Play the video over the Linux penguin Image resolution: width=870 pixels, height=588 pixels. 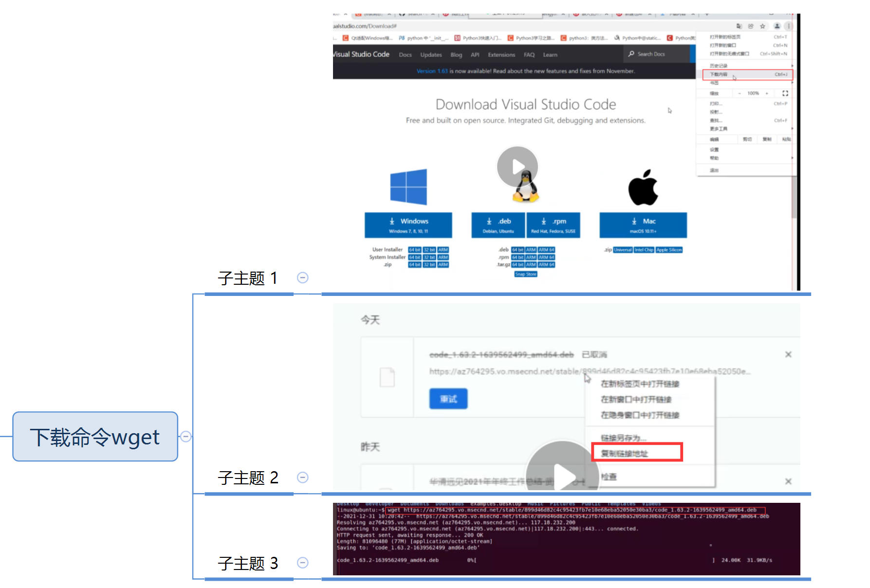tap(518, 166)
